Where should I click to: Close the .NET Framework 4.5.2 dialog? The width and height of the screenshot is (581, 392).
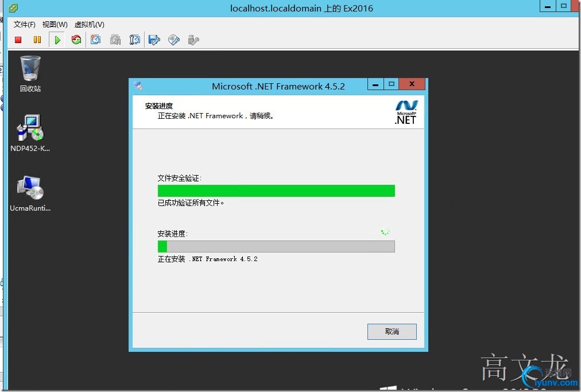pyautogui.click(x=412, y=84)
